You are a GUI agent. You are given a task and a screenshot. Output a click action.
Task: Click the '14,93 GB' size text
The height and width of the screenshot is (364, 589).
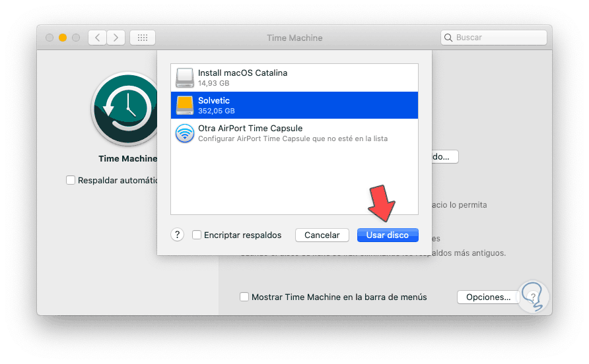[213, 83]
